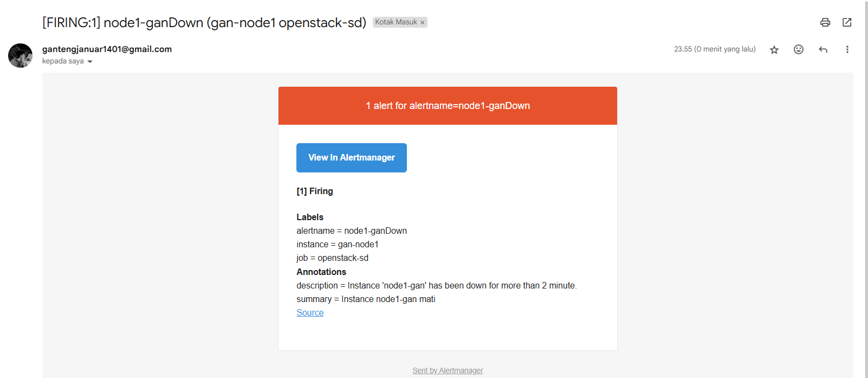Click the sender's profile avatar
Image resolution: width=868 pixels, height=378 pixels.
[21, 55]
